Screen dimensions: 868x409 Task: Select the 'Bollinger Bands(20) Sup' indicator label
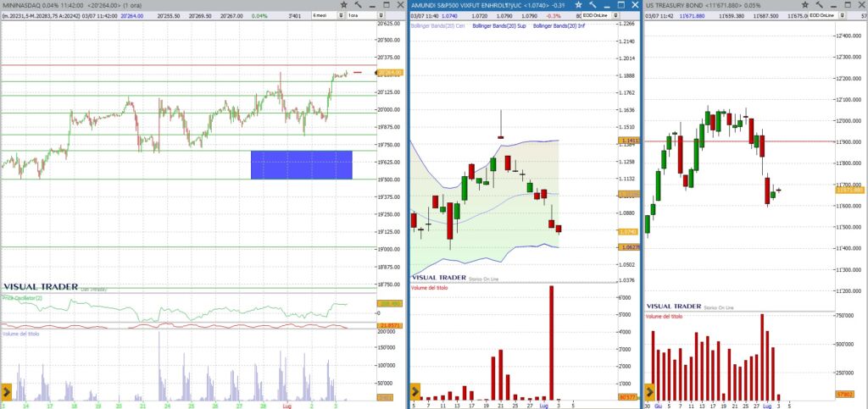coord(498,26)
